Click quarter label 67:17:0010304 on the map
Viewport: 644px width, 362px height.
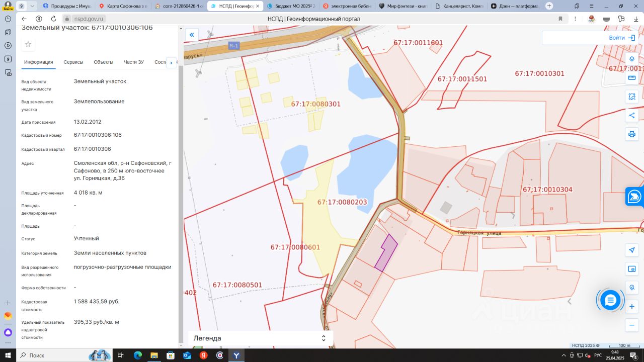tap(547, 190)
